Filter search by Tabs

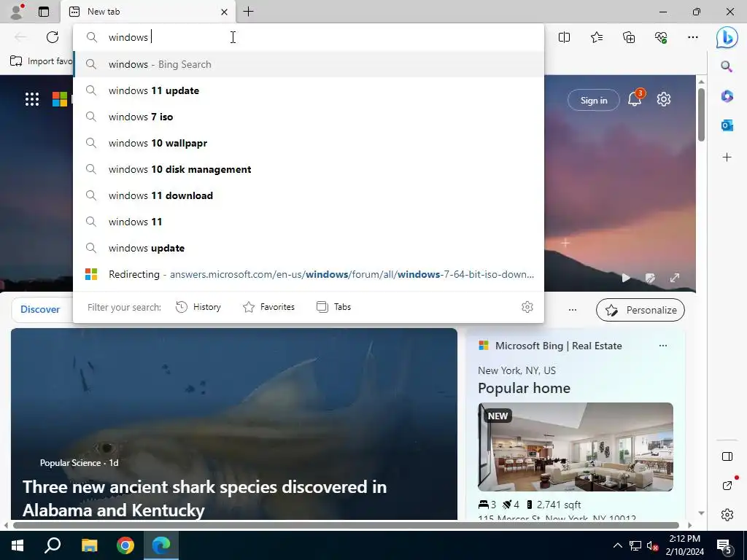[x=333, y=307]
